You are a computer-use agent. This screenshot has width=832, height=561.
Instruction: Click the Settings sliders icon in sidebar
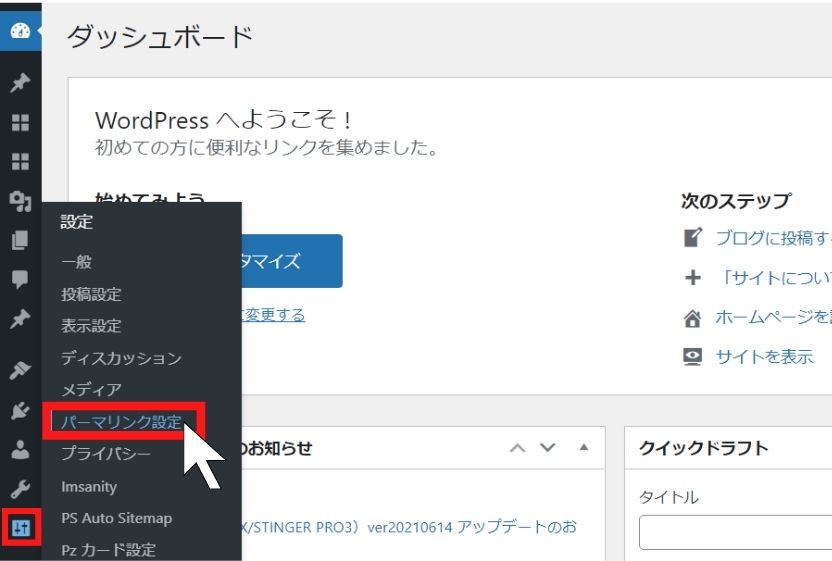click(x=21, y=528)
